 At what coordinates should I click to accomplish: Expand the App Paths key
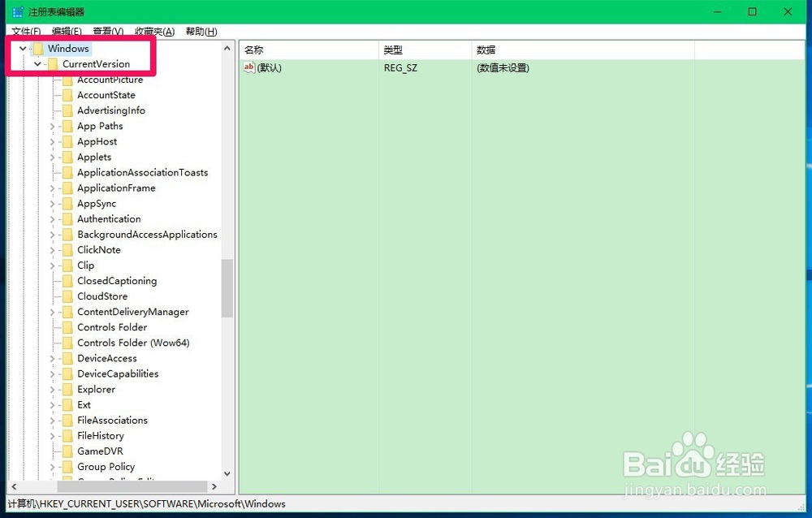click(x=52, y=127)
